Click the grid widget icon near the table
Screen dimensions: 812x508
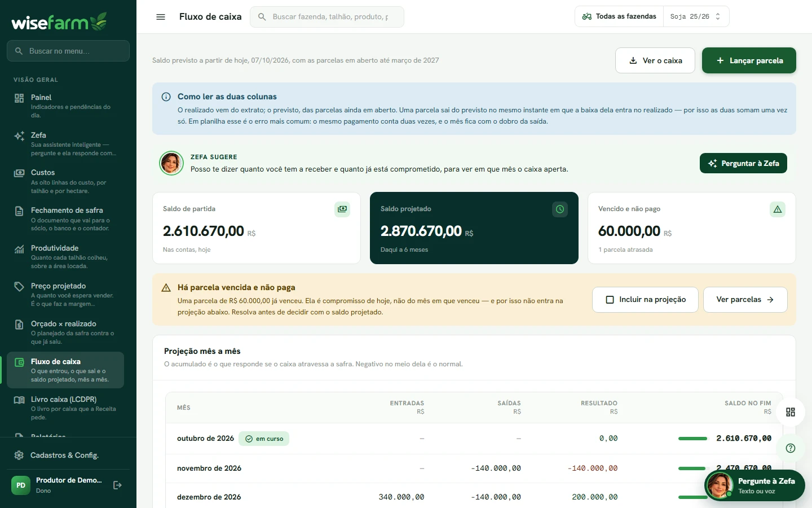coord(791,412)
